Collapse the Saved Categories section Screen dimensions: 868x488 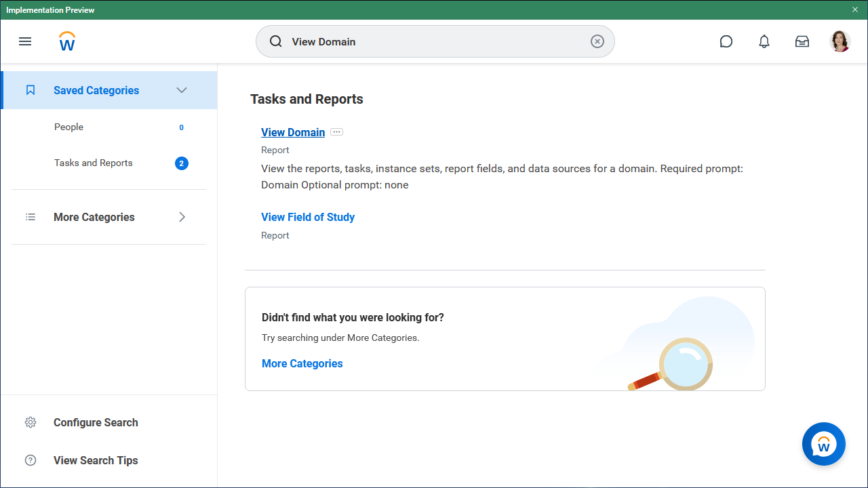(181, 89)
